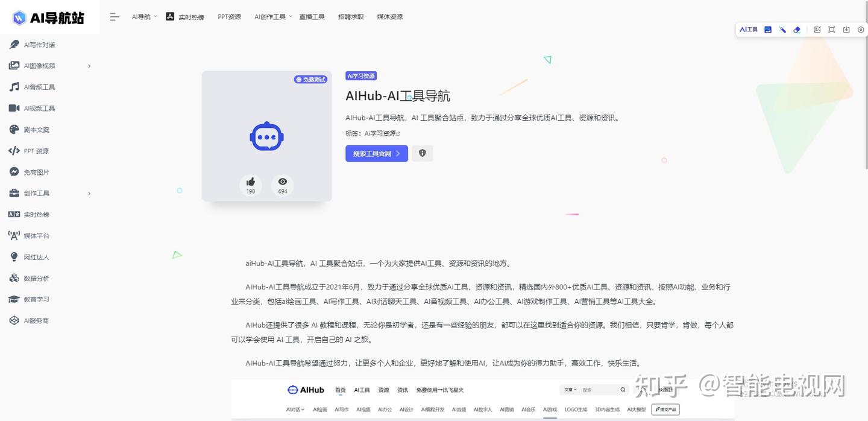Click the Ai学习资源 category badge above title
This screenshot has width=868, height=421.
pyautogui.click(x=361, y=76)
